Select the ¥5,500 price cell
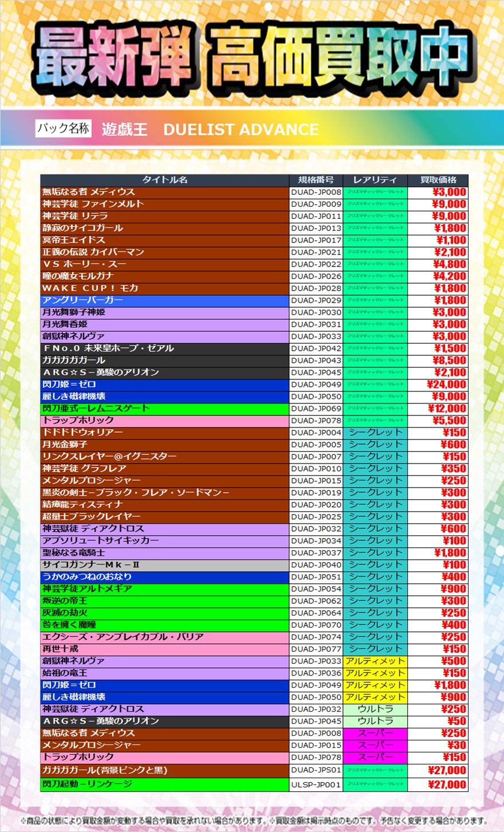Screen dimensions: 504x832 450,421
